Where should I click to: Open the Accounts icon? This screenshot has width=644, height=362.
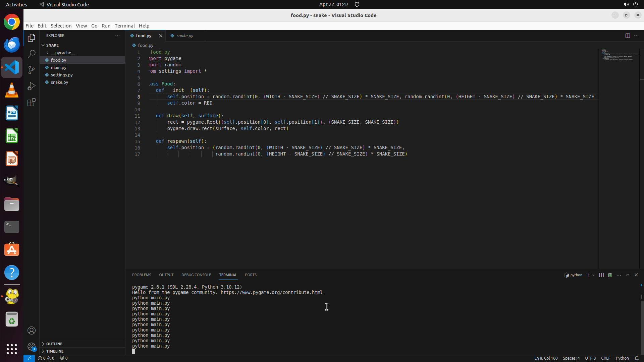click(32, 330)
